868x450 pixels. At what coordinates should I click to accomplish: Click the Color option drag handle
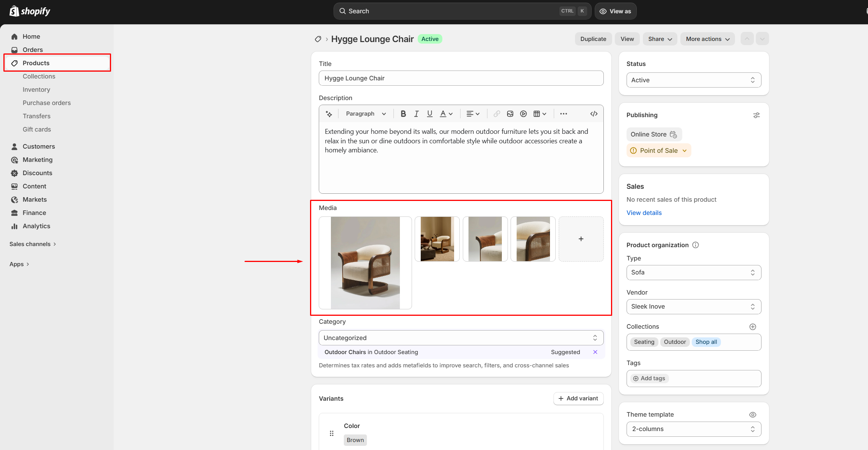(x=332, y=433)
